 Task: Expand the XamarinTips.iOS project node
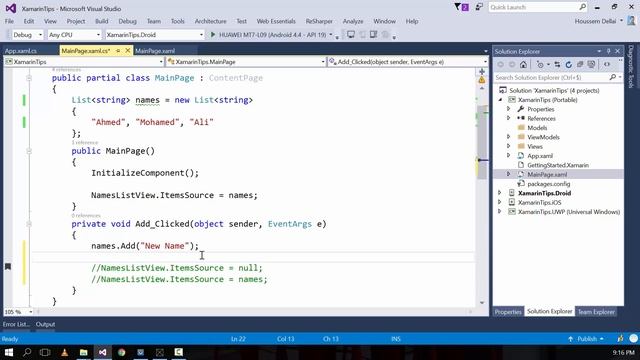[x=500, y=202]
